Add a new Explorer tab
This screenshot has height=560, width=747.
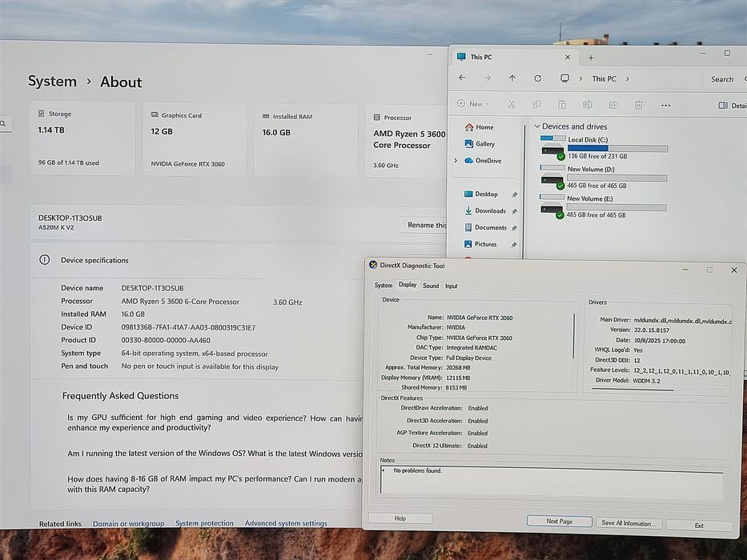click(x=591, y=58)
